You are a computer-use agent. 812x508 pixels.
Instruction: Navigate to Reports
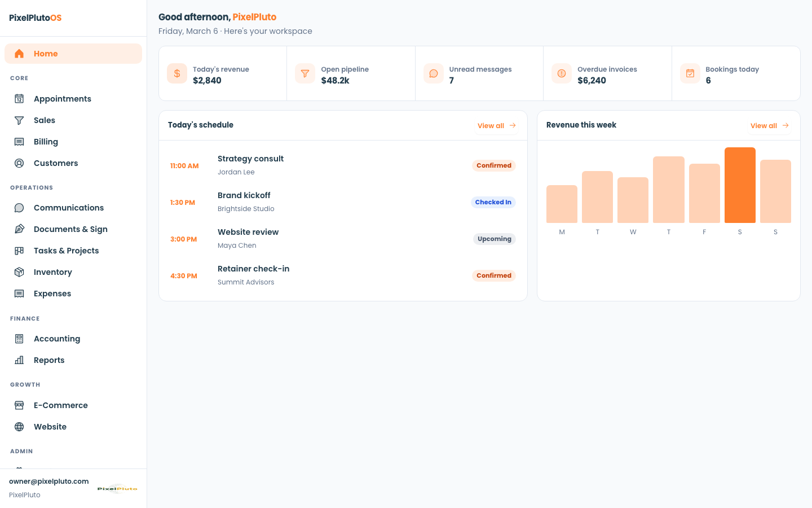(x=73, y=360)
